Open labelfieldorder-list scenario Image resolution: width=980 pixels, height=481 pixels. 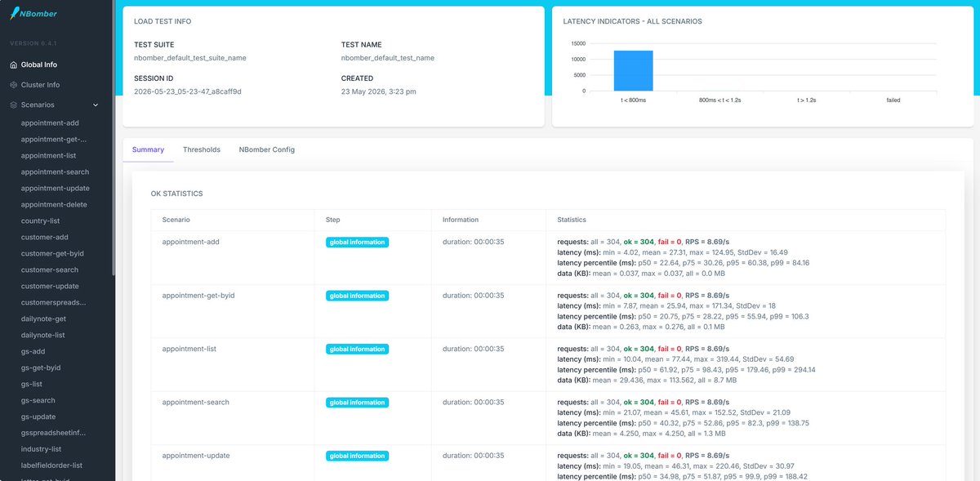click(52, 465)
